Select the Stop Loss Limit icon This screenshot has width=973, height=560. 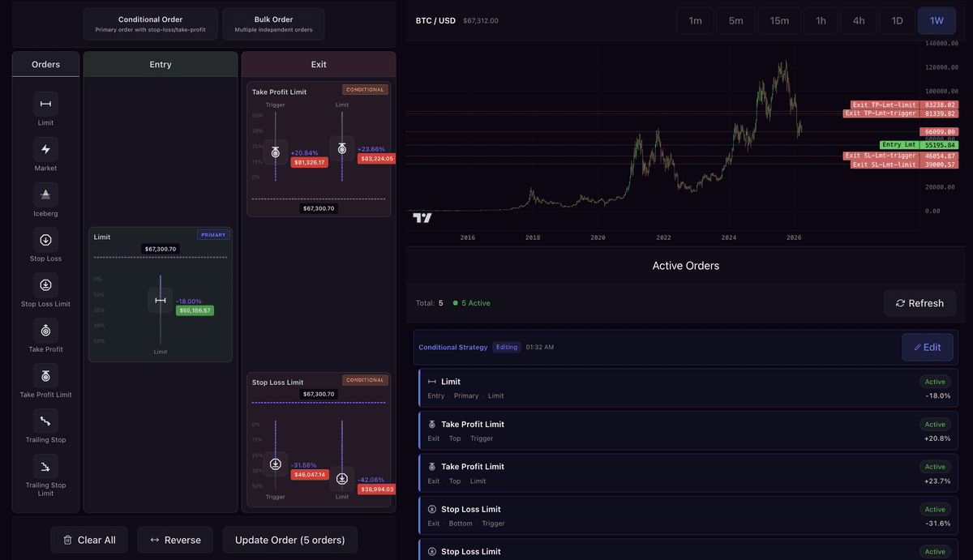pos(45,285)
